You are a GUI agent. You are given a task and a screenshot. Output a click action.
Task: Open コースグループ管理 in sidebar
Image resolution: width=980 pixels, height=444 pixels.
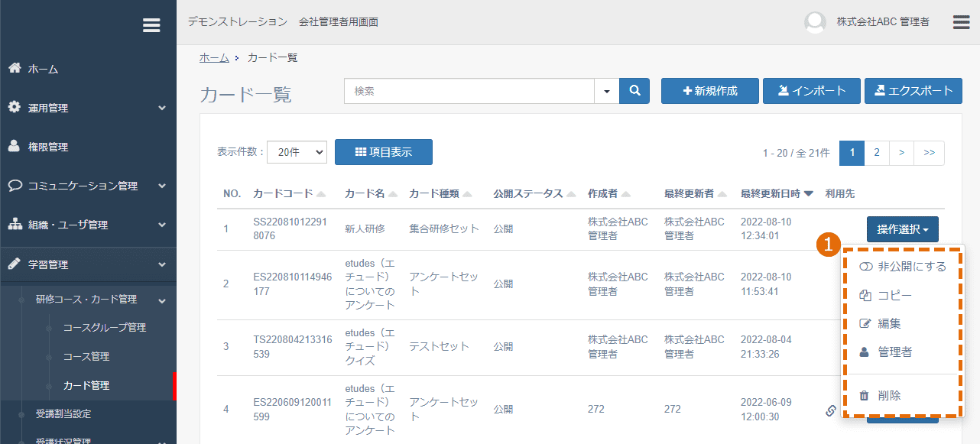tap(104, 327)
